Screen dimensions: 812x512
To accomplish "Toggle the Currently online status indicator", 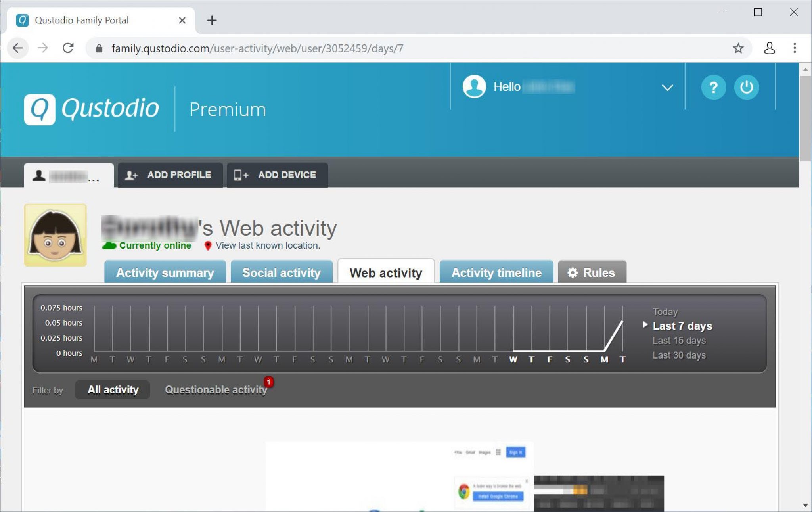I will point(148,245).
